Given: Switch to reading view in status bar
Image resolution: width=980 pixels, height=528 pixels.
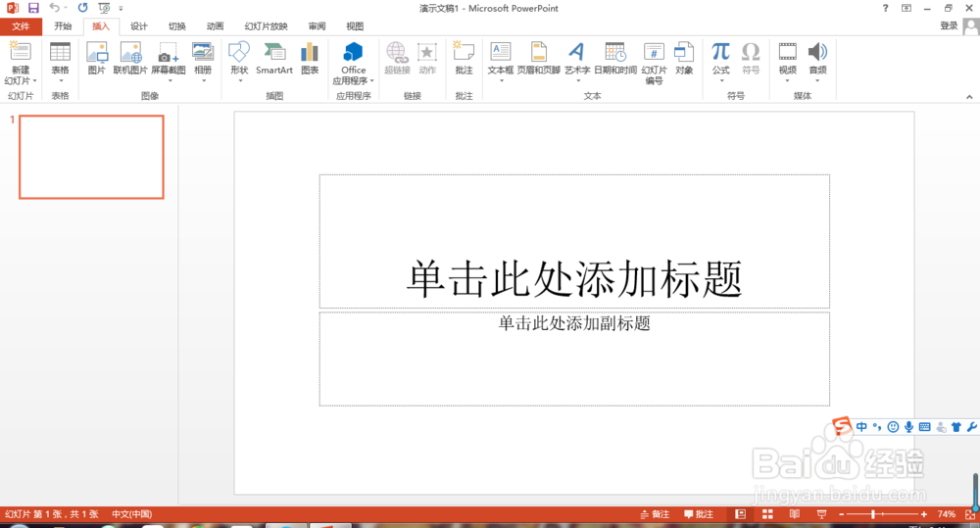Looking at the screenshot, I should tap(795, 514).
